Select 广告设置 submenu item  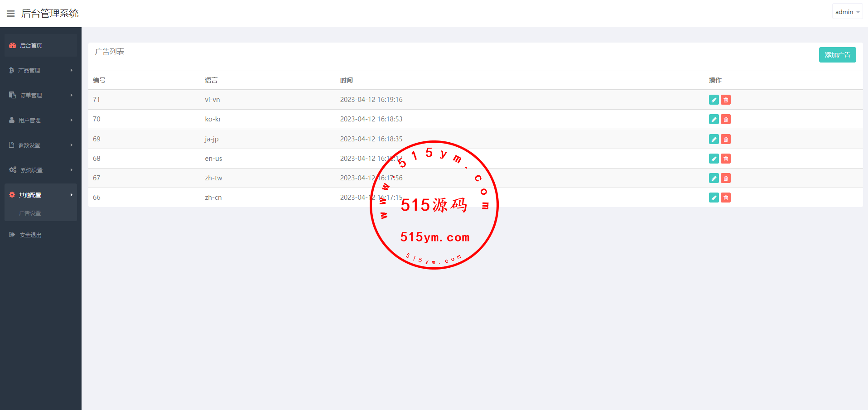coord(30,213)
